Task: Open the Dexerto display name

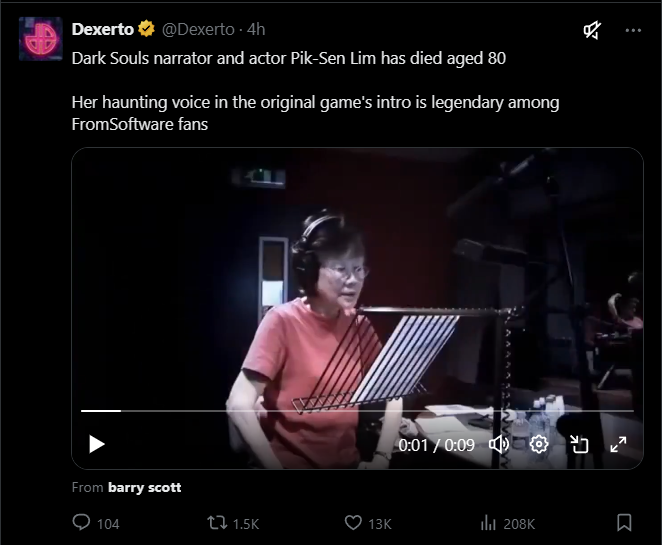Action: tap(103, 30)
